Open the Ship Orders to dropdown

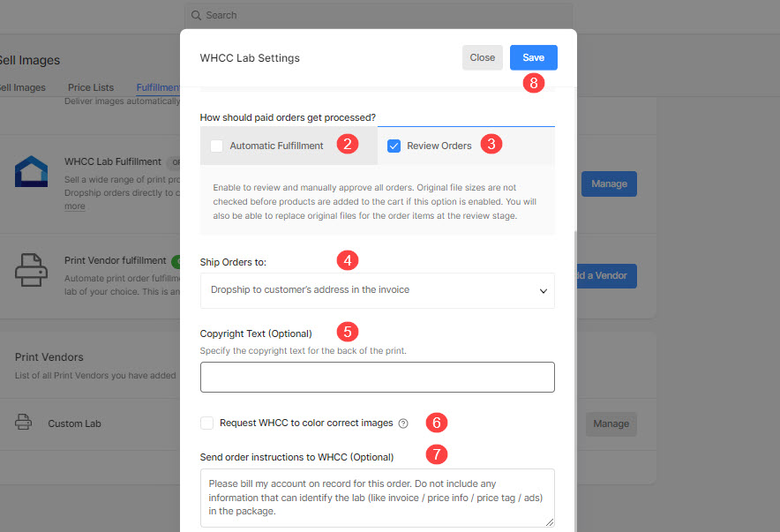pyautogui.click(x=377, y=290)
